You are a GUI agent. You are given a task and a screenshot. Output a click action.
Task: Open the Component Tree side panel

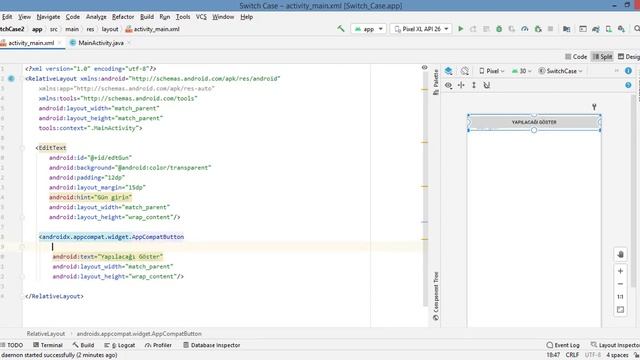tap(436, 296)
